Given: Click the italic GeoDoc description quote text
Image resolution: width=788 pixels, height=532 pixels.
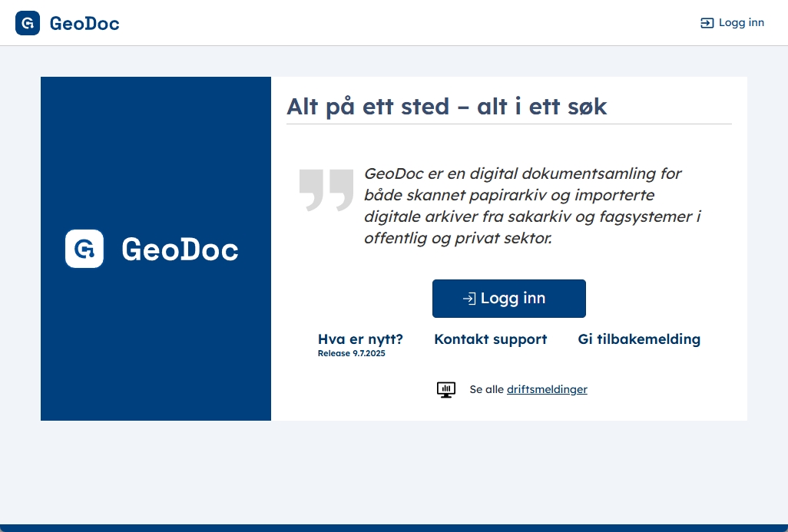Looking at the screenshot, I should tap(532, 206).
